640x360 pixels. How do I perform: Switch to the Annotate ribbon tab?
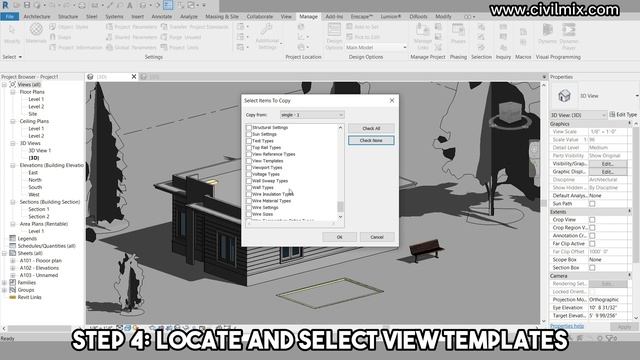162,17
